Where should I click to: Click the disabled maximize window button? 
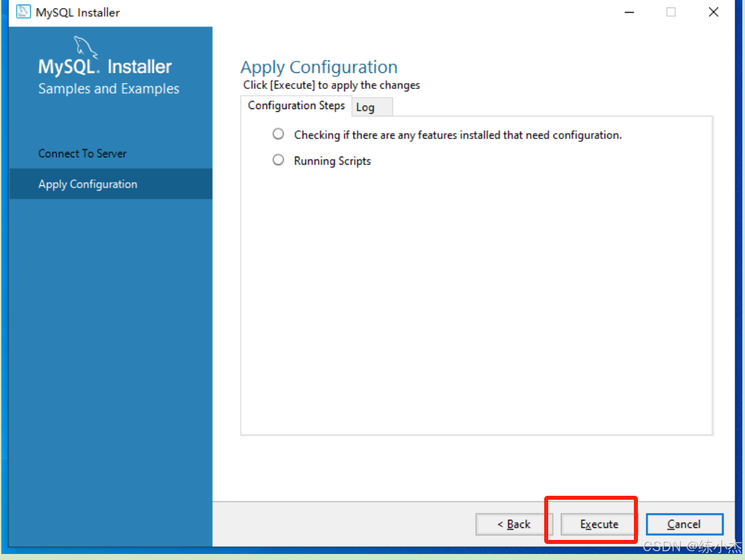(x=671, y=12)
